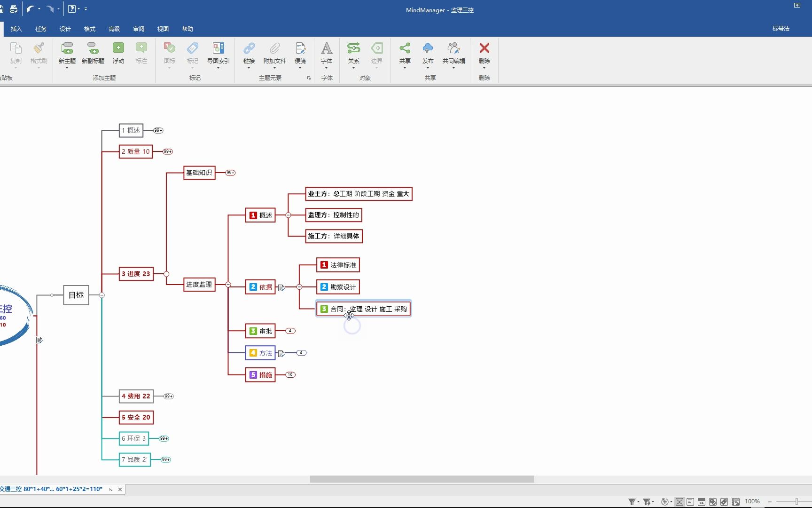Viewport: 812px width, 508px height.
Task: Expand the 99+ badge of 2 质量 10
Action: (168, 151)
